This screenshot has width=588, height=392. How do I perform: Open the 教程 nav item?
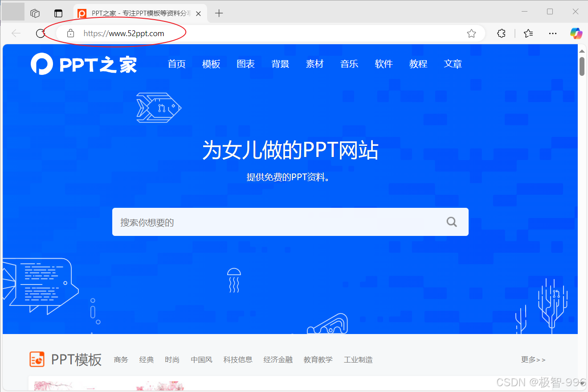418,64
